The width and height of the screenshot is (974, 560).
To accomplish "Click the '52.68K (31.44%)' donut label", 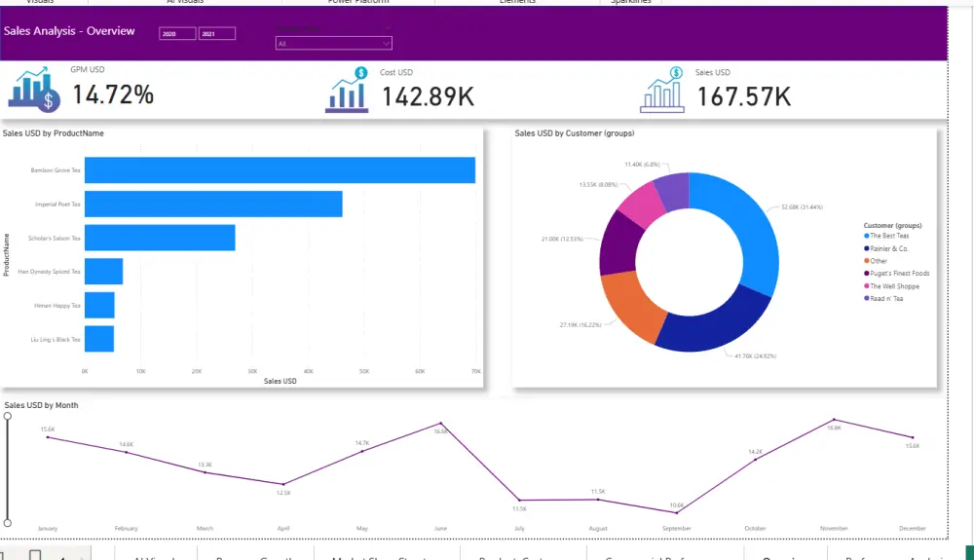I will click(802, 207).
